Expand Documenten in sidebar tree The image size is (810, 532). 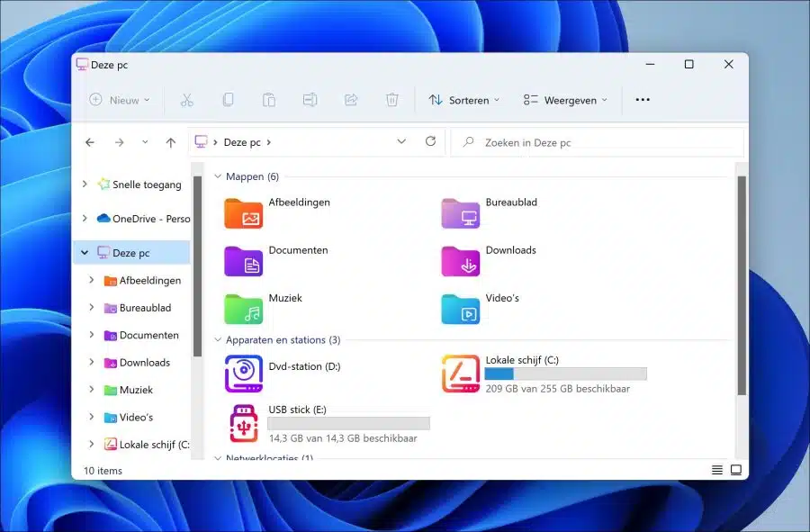click(92, 334)
